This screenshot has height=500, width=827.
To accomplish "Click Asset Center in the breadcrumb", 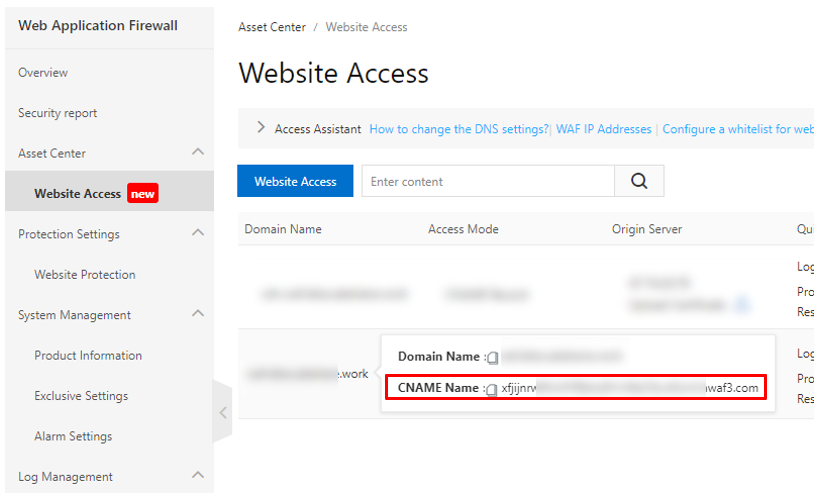I will pos(272,27).
